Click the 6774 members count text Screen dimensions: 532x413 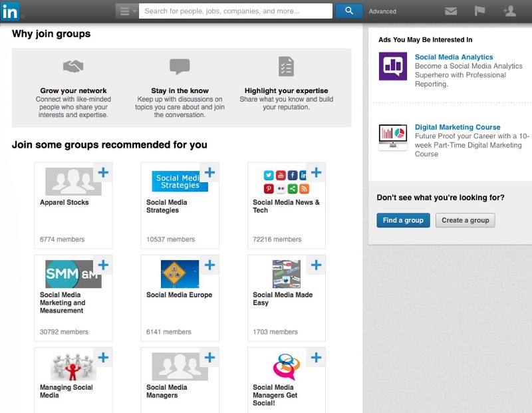pos(62,239)
